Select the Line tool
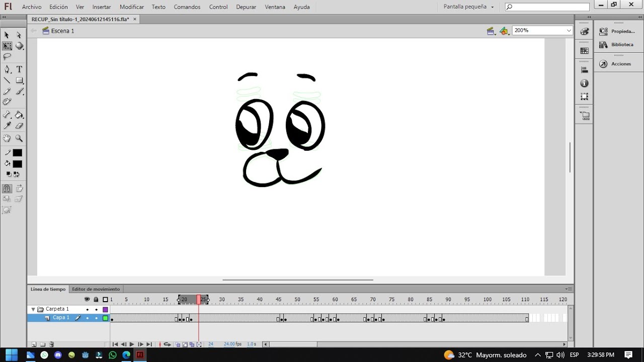Image resolution: width=644 pixels, height=362 pixels. click(x=7, y=80)
